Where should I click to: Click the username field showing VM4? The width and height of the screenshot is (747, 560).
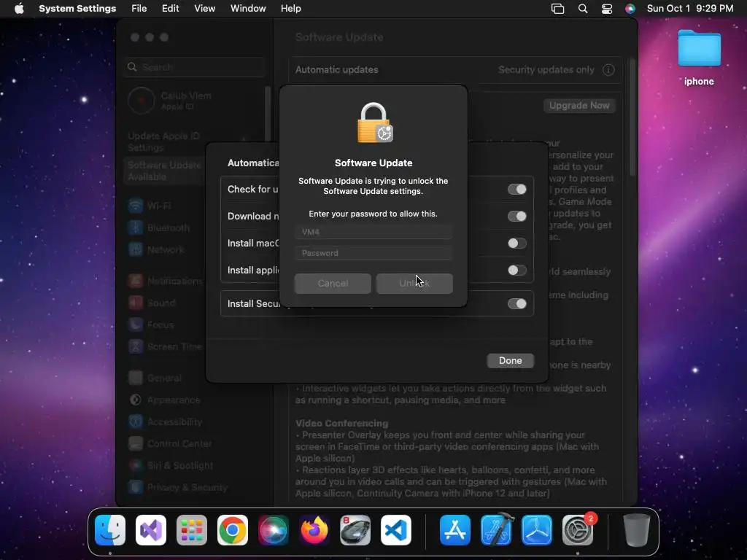(373, 232)
